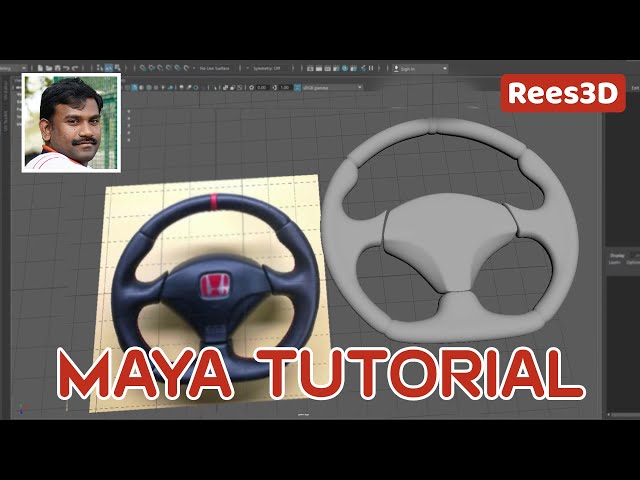Click the exposure reset icon in panel toolbar
Screen dimensions: 640x480
[251, 88]
